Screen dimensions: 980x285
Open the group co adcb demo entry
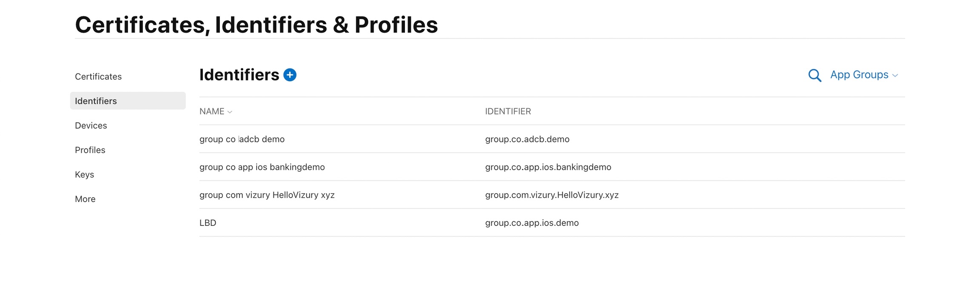pos(242,139)
